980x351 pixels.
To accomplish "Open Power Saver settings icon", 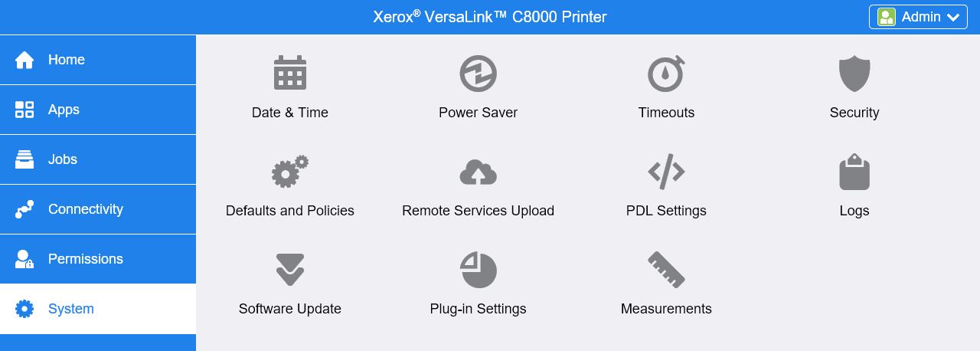I will [479, 74].
